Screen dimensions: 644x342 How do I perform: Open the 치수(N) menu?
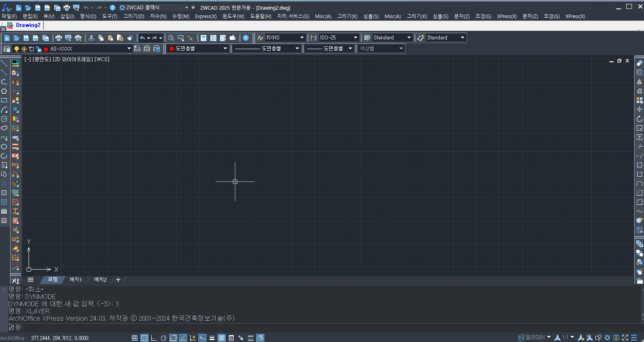coord(158,16)
